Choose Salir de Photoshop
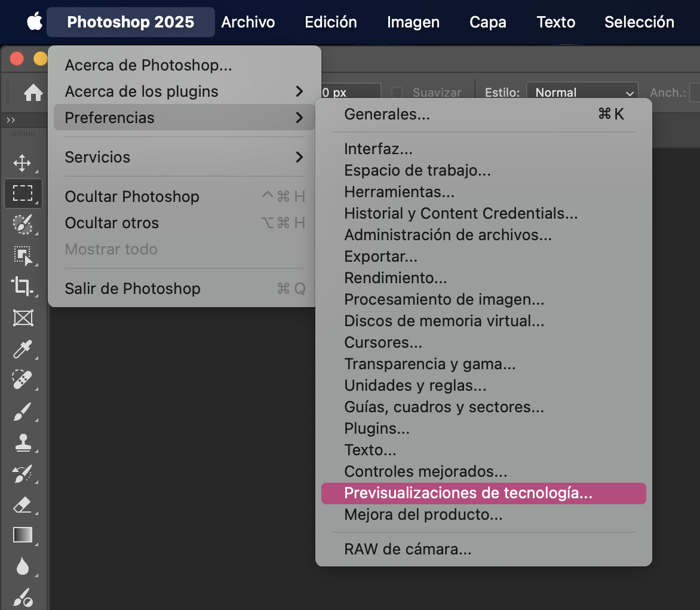 pos(184,289)
